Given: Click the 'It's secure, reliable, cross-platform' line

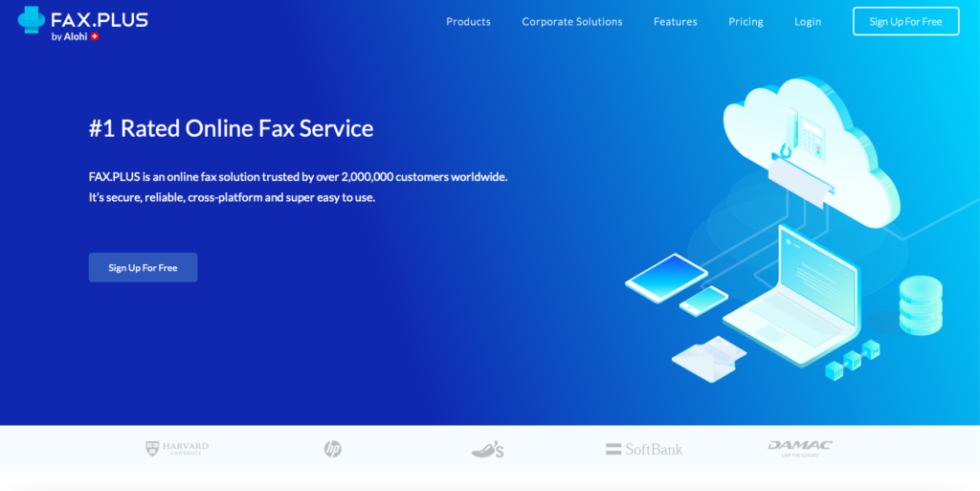Looking at the screenshot, I should [x=232, y=198].
